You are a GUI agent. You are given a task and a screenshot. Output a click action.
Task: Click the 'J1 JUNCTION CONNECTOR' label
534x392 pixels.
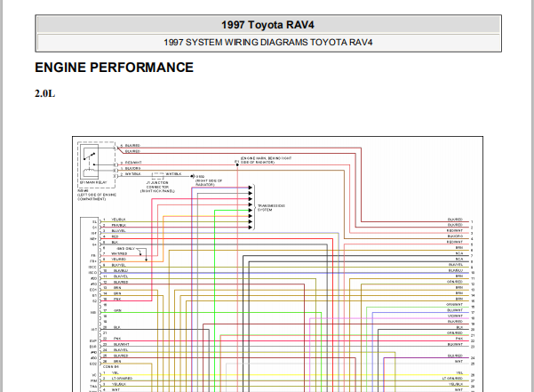[157, 185]
